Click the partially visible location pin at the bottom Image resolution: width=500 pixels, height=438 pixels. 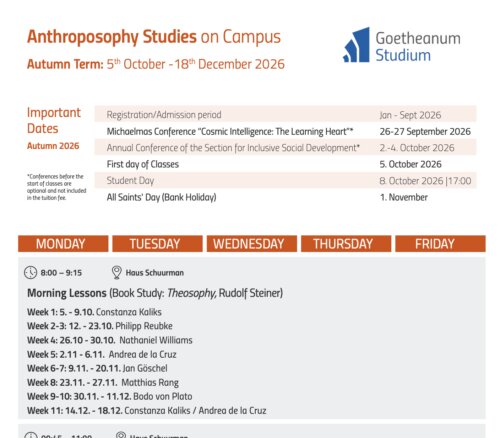121,435
